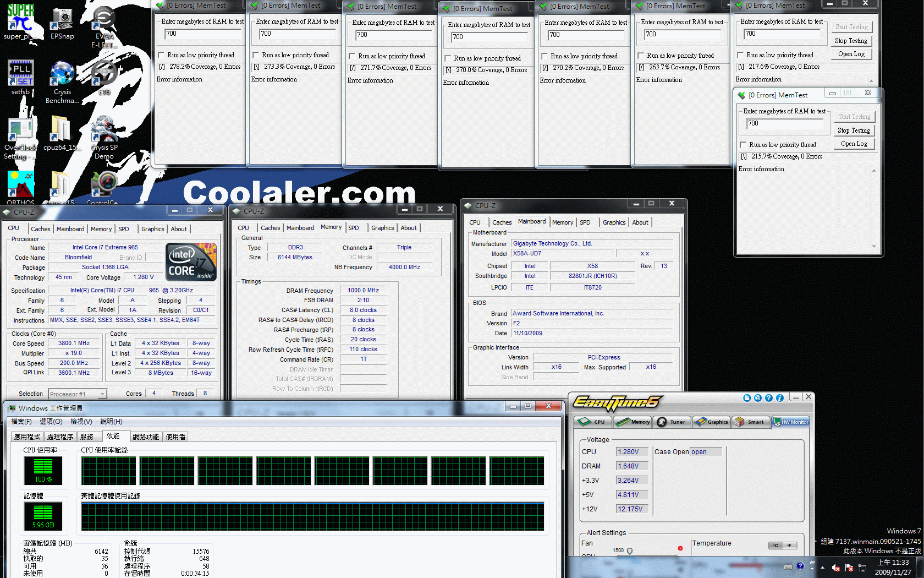924x578 pixels.
Task: Click Error information scrollbar in front MemTest
Action: (874, 209)
